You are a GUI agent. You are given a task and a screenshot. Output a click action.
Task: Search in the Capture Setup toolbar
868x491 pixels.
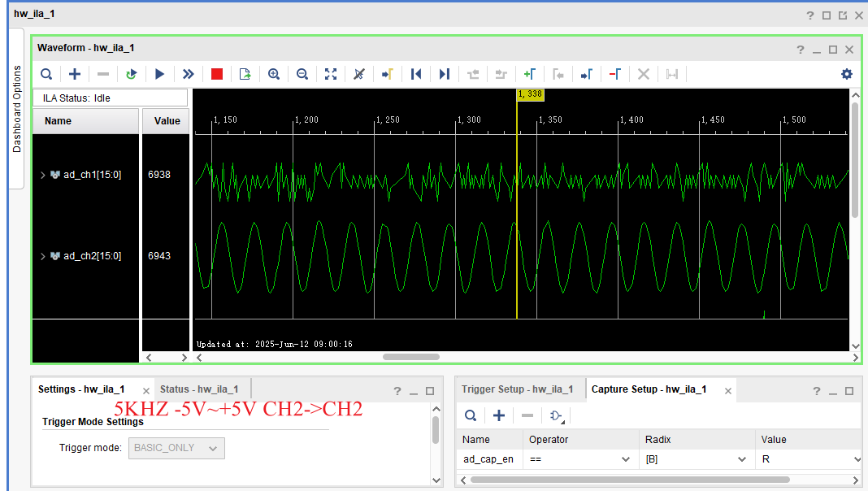tap(471, 415)
